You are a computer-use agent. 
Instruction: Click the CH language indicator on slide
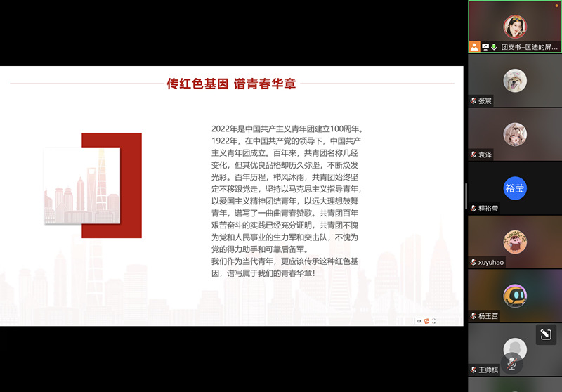[x=419, y=321]
